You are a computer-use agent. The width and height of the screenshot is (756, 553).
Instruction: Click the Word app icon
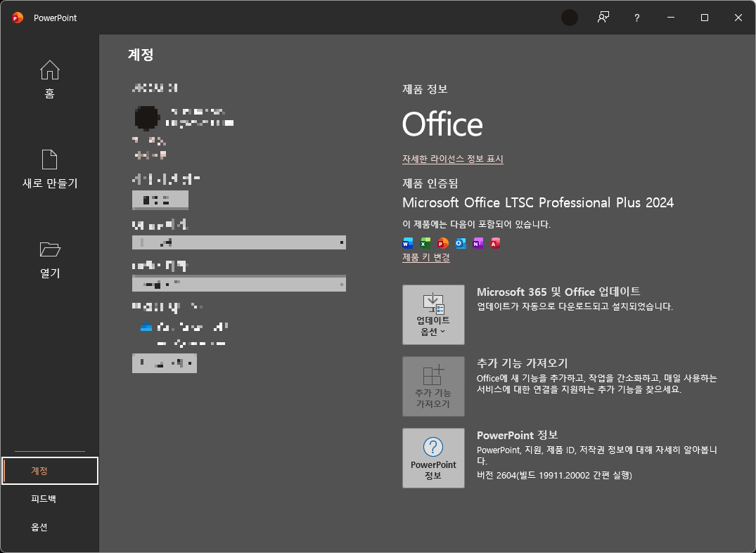407,243
